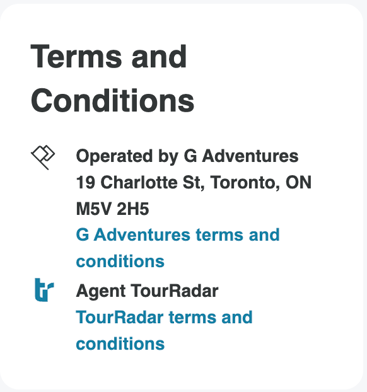Click the word 'Terms' in the title

click(x=76, y=57)
